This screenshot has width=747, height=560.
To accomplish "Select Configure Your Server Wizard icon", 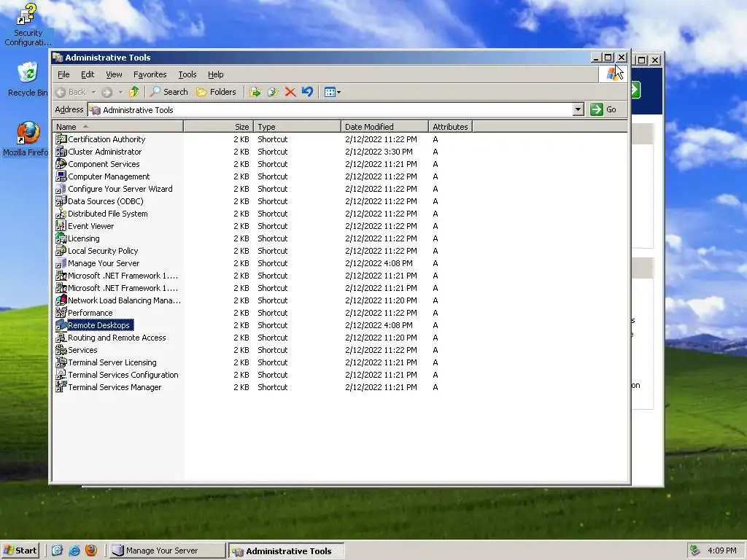I will point(61,189).
